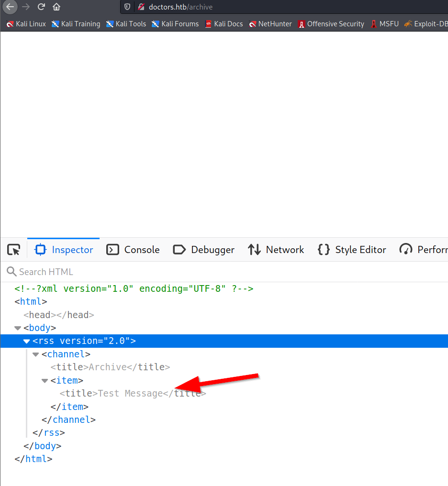Screen dimensions: 448x486
Task: Click the insecure connection padlock icon
Action: click(x=141, y=7)
